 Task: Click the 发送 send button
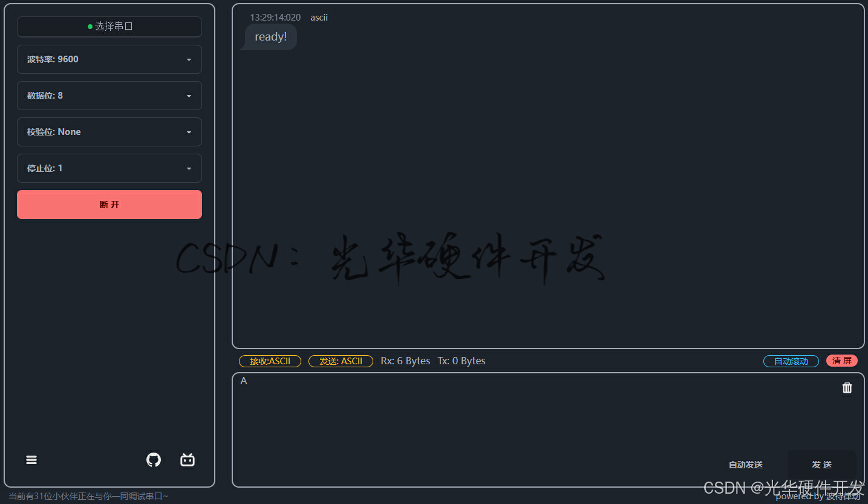(821, 465)
